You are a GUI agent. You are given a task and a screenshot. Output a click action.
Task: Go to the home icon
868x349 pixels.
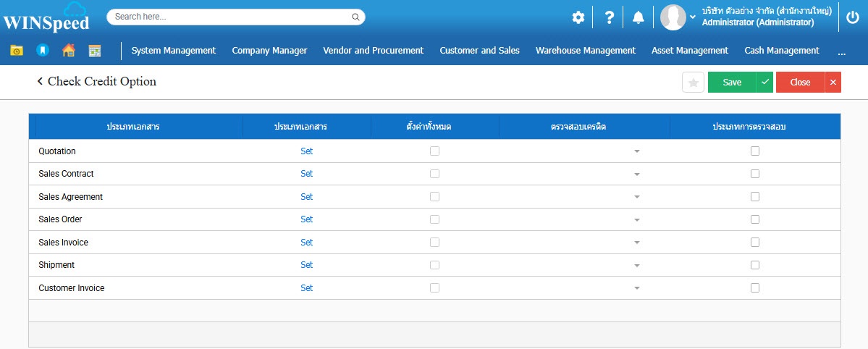click(x=69, y=51)
